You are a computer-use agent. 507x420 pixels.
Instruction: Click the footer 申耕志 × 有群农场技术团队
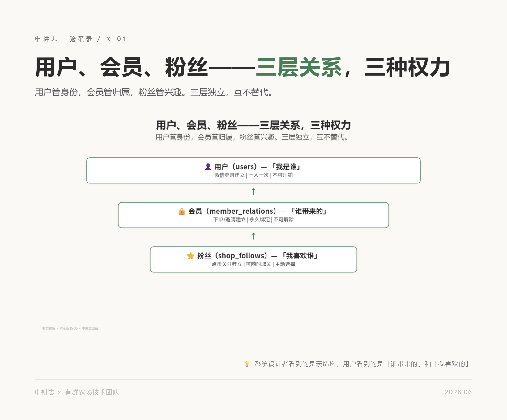(x=77, y=392)
